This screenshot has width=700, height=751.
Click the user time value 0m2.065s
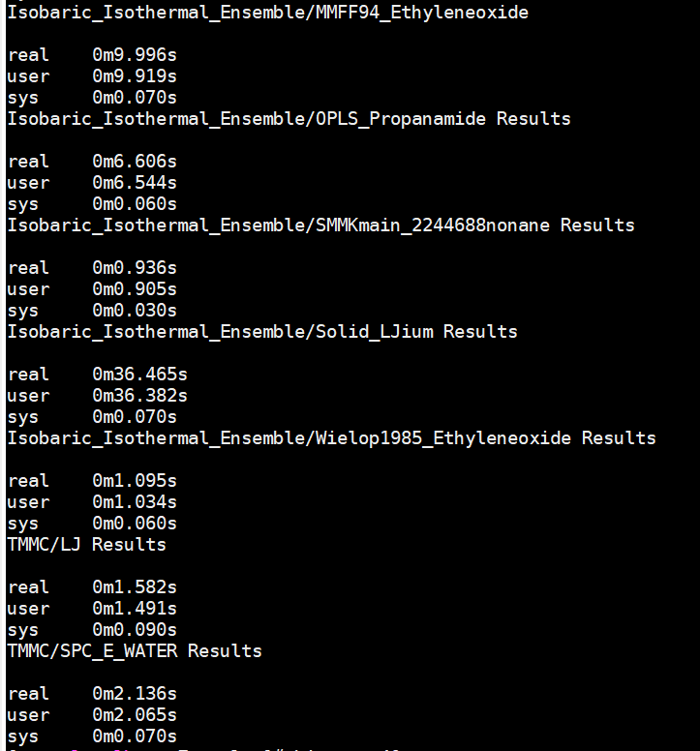[135, 715]
